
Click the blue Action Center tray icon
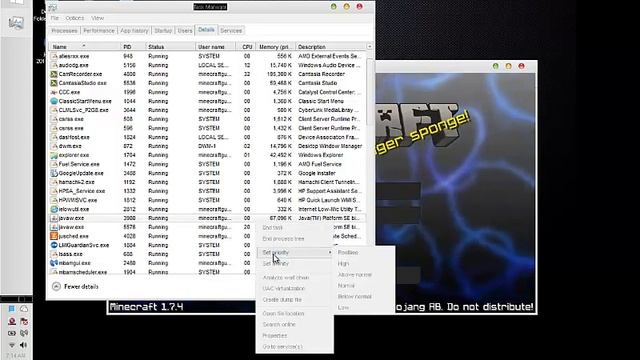pyautogui.click(x=11, y=309)
